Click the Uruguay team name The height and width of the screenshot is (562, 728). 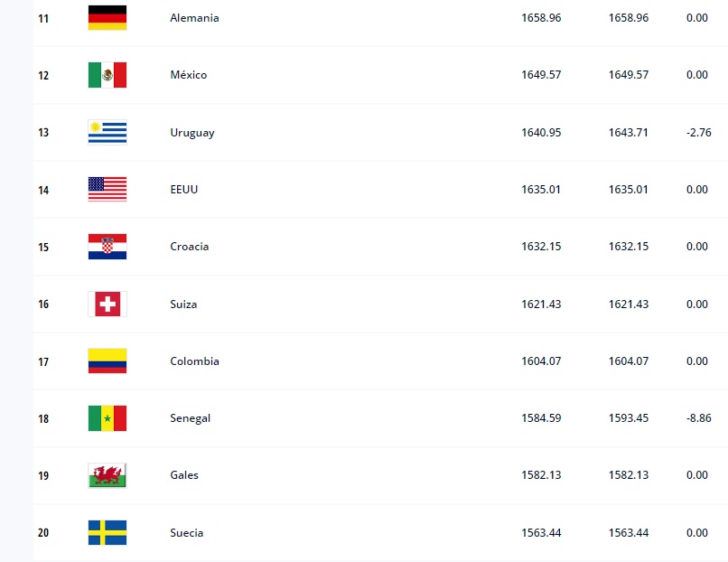pos(191,133)
